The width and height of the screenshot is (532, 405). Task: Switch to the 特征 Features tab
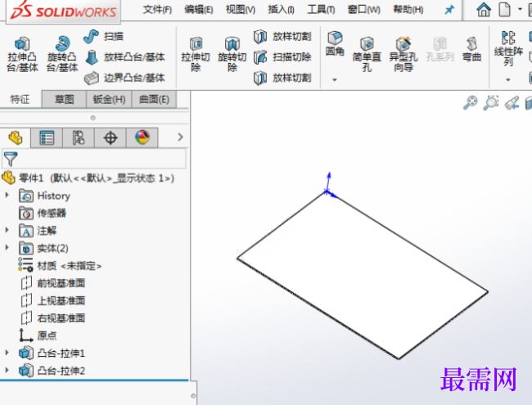pyautogui.click(x=20, y=99)
